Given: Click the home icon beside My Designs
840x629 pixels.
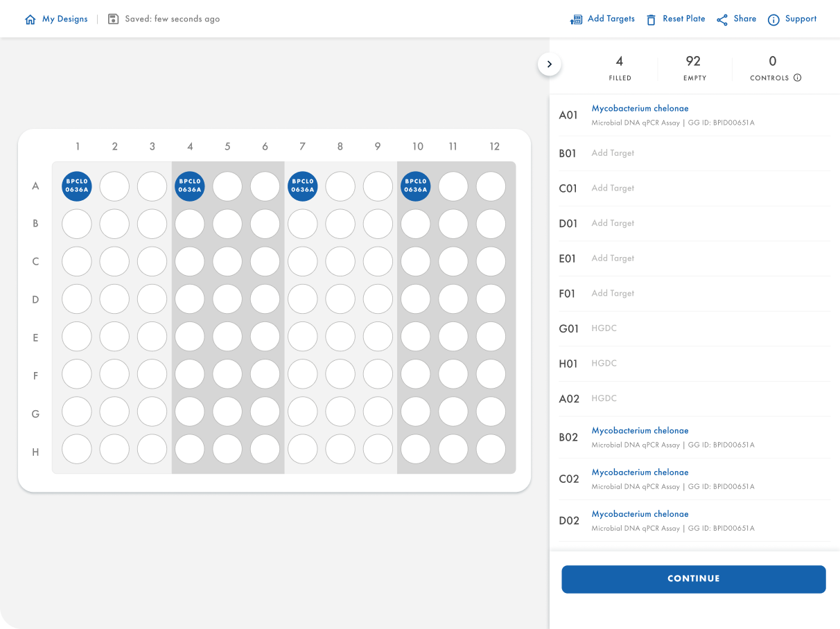Looking at the screenshot, I should tap(30, 19).
